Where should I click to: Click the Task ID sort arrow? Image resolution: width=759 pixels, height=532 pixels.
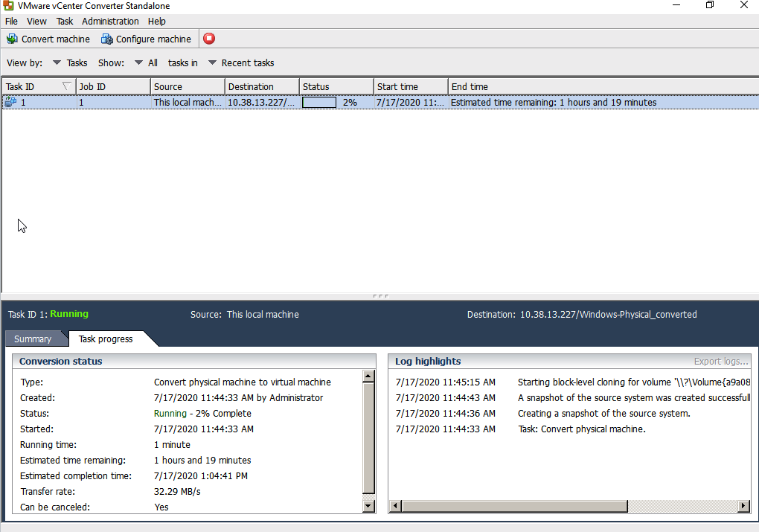pyautogui.click(x=66, y=86)
